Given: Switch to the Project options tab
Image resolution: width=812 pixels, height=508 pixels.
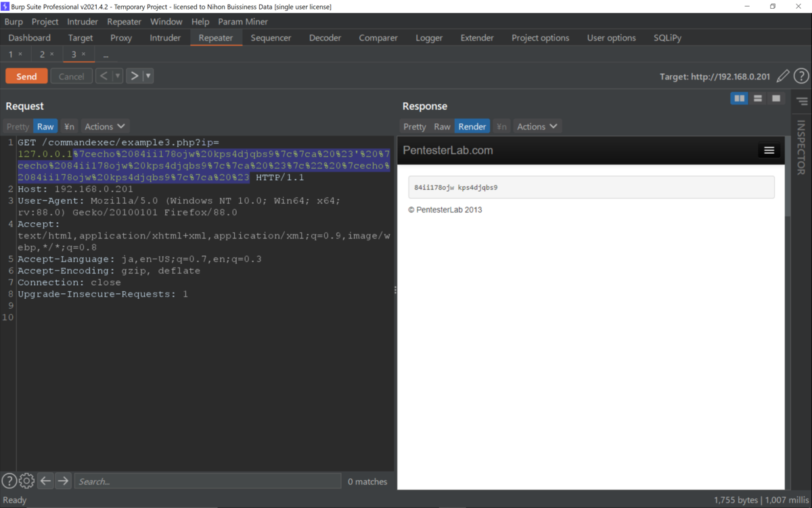Looking at the screenshot, I should tap(541, 37).
